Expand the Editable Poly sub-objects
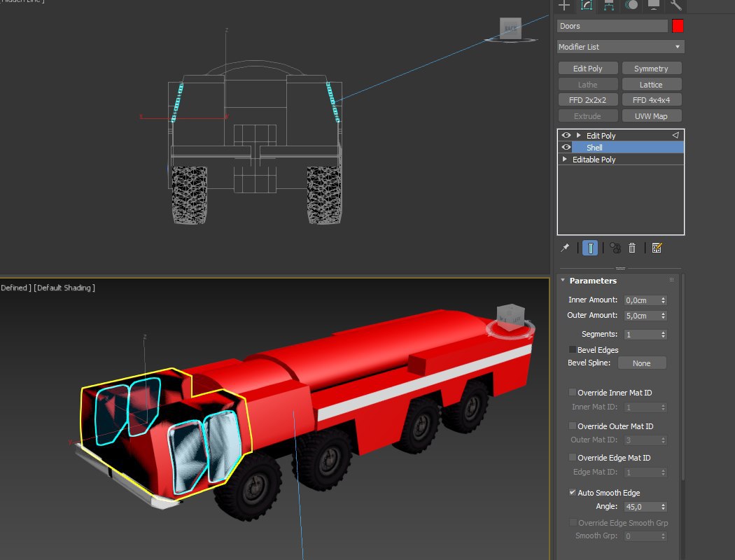This screenshot has height=560, width=735. point(565,160)
